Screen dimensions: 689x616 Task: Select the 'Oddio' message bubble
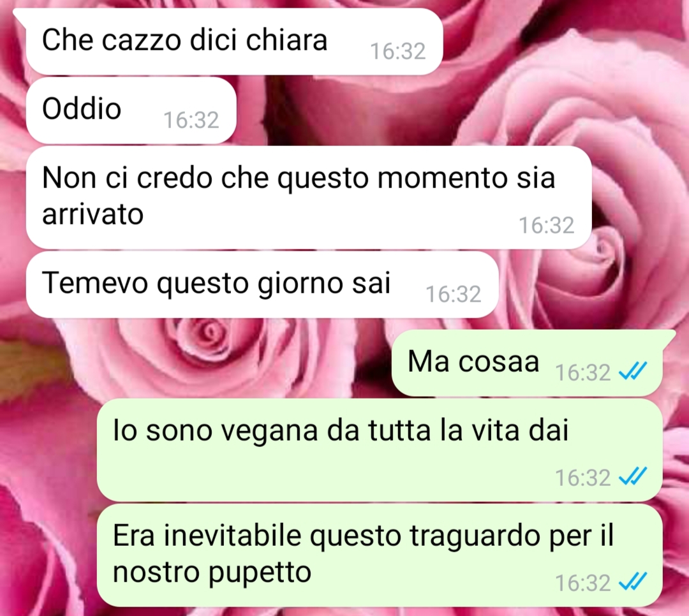tap(131, 110)
